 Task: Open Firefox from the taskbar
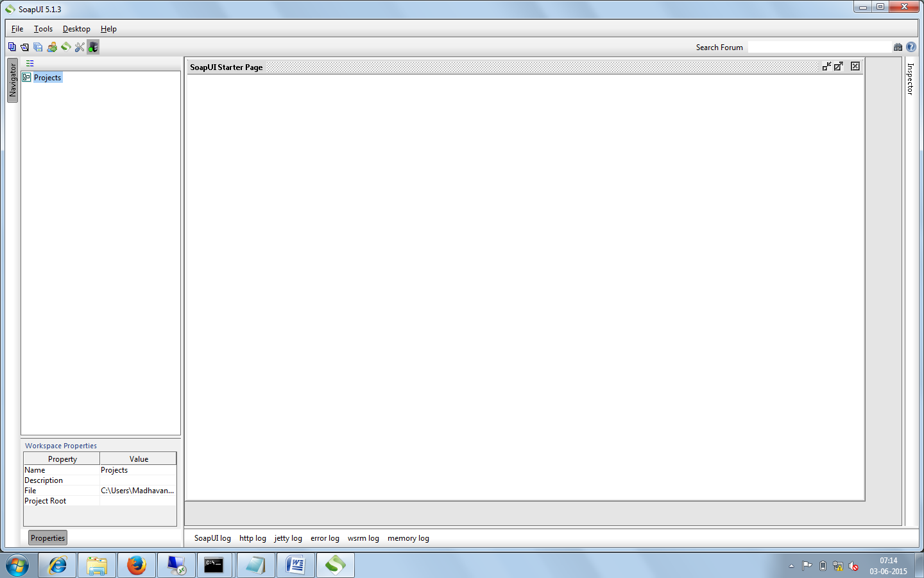[137, 565]
